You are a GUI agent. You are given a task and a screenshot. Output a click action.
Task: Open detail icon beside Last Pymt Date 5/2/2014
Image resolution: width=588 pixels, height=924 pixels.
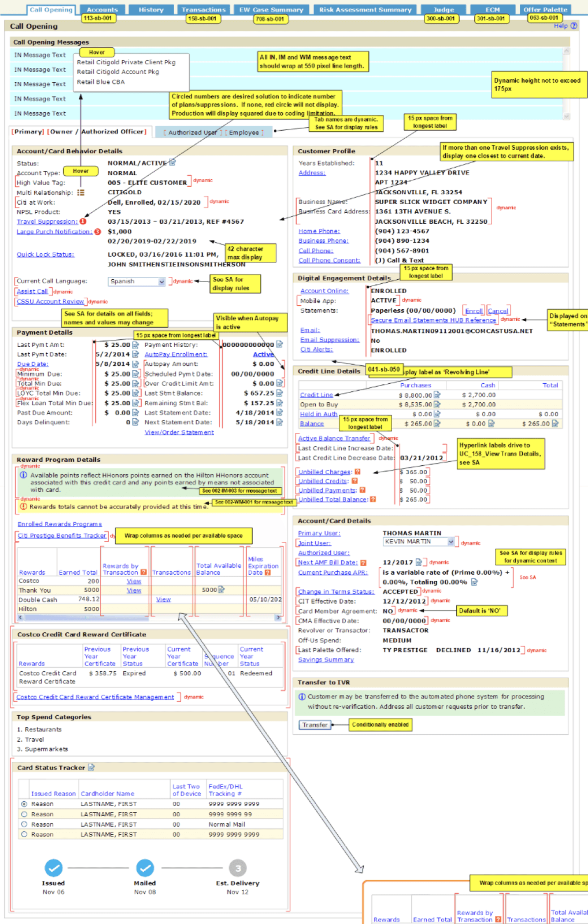pos(135,354)
